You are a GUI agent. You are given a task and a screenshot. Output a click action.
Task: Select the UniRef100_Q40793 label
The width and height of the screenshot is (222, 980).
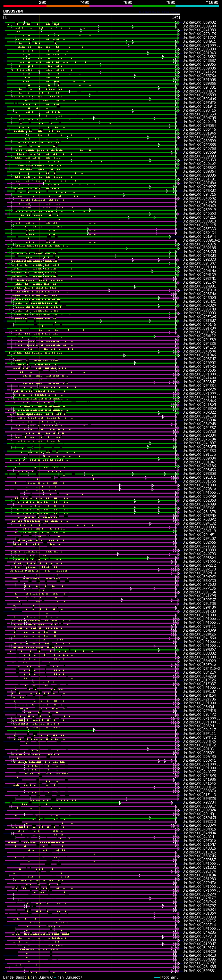click(x=199, y=554)
